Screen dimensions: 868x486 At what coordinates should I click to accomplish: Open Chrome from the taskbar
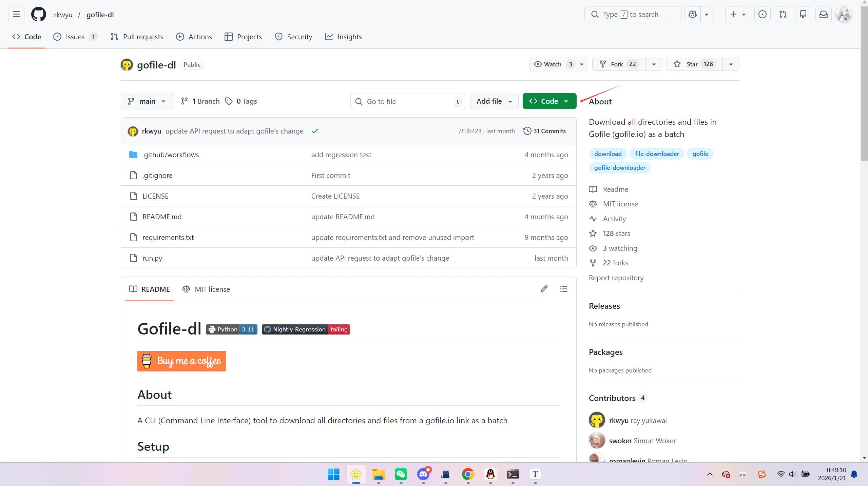tap(468, 474)
